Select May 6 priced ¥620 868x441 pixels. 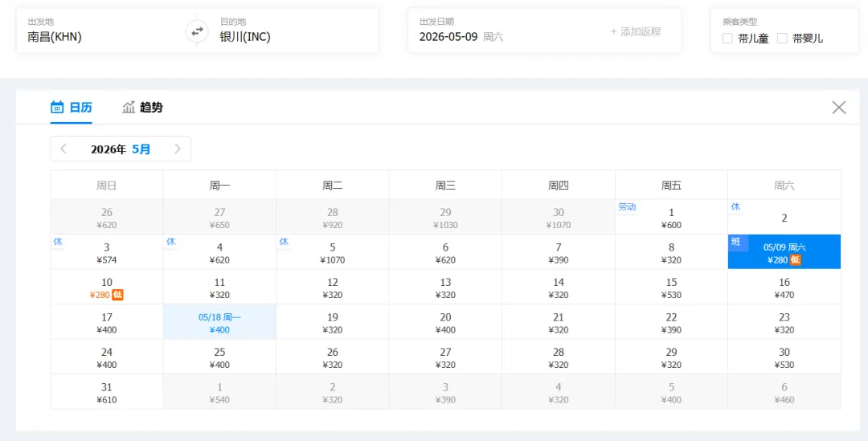point(445,251)
